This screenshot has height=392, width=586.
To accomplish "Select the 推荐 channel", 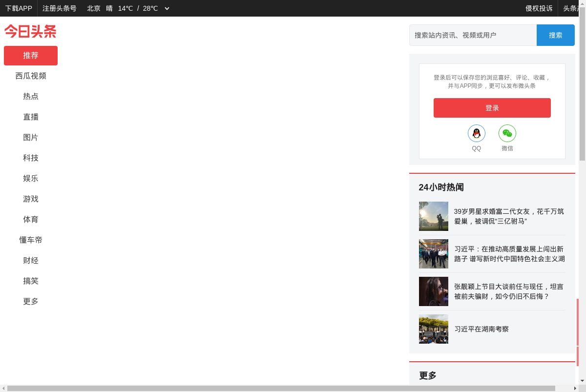I will 31,56.
